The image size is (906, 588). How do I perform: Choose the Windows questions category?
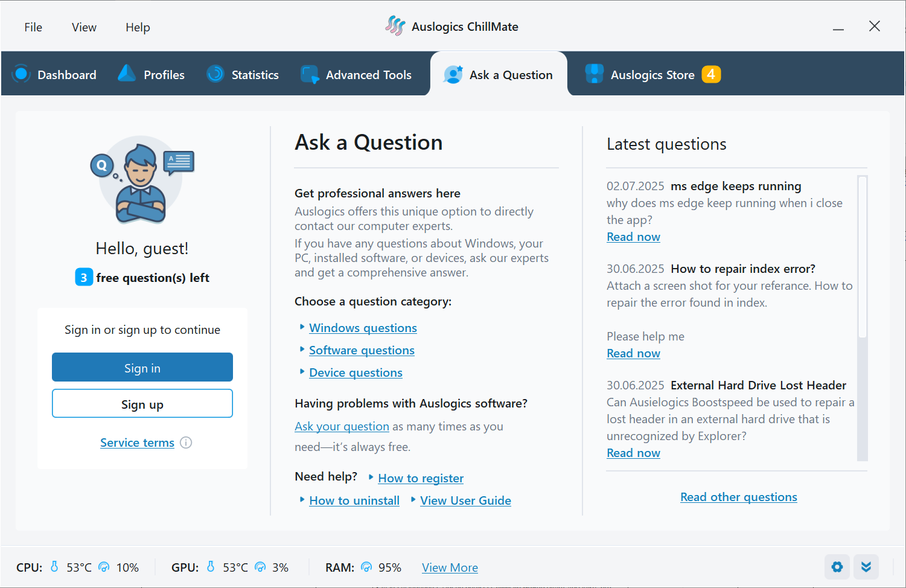tap(363, 328)
